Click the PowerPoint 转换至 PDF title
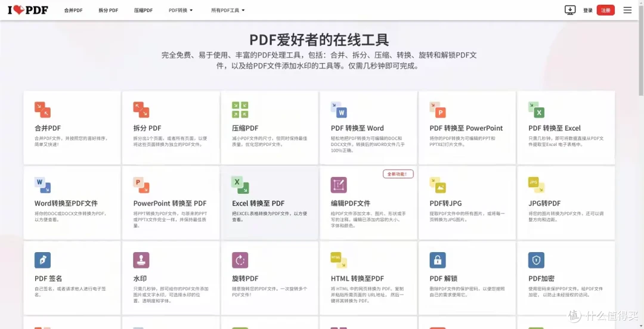Viewport: 644px width, 329px height. click(x=170, y=203)
